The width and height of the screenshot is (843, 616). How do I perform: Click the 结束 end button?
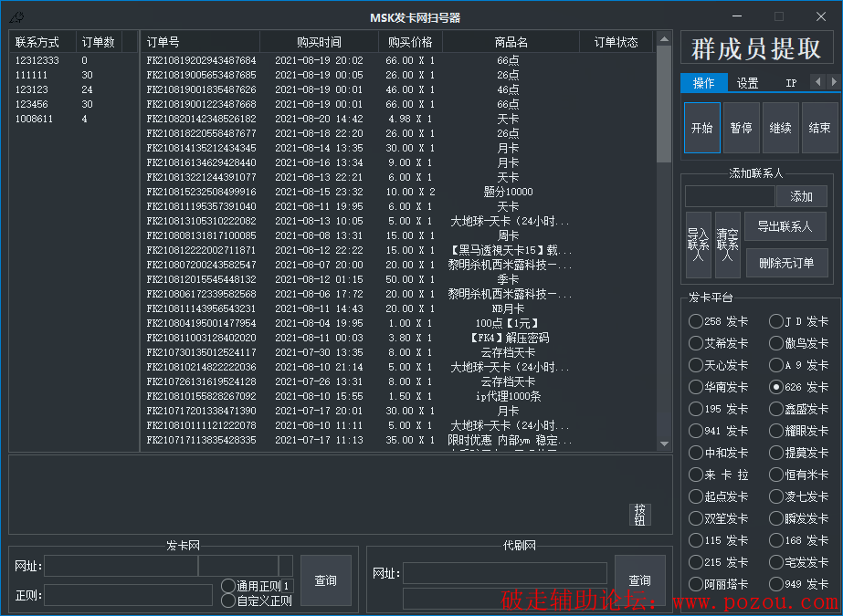point(819,128)
